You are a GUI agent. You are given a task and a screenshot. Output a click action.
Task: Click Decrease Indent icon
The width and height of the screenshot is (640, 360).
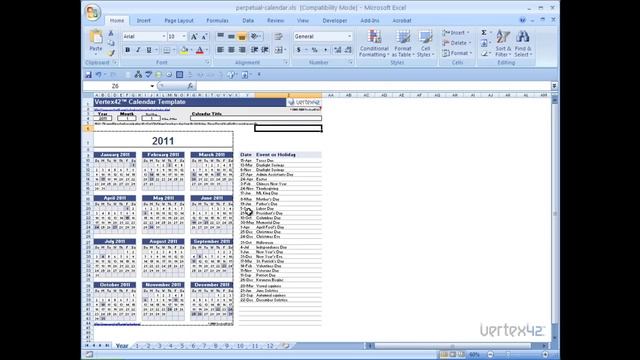pos(254,50)
